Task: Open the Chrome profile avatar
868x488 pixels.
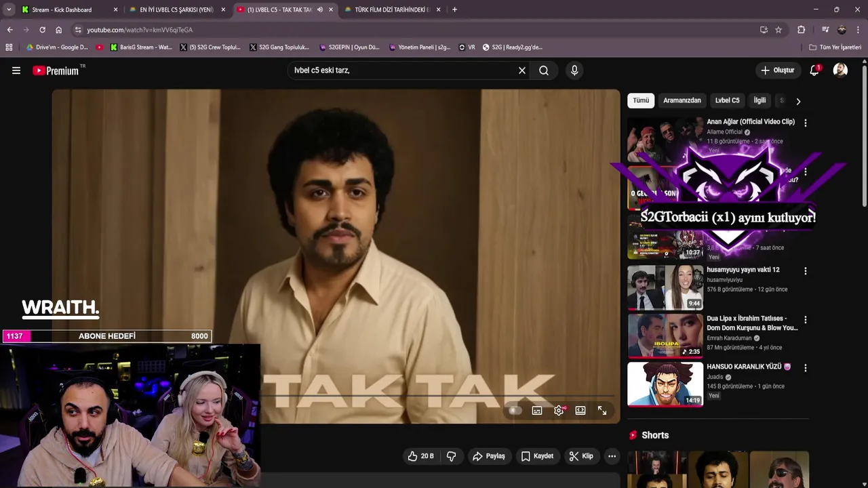Action: 842,30
